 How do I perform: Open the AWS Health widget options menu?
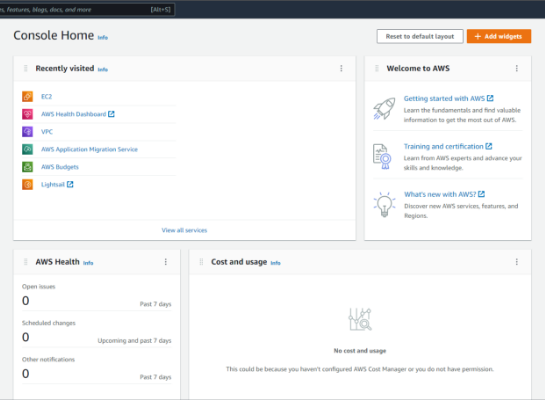click(166, 262)
